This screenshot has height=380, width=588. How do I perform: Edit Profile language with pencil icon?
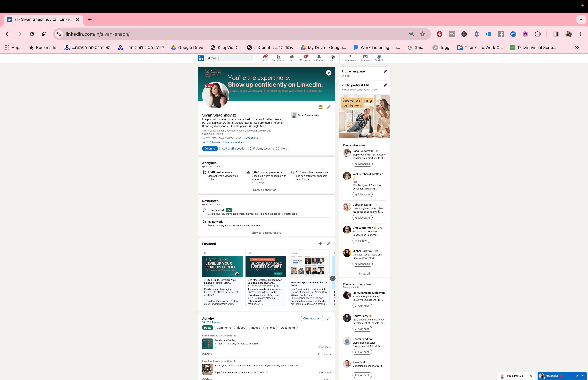[x=385, y=72]
